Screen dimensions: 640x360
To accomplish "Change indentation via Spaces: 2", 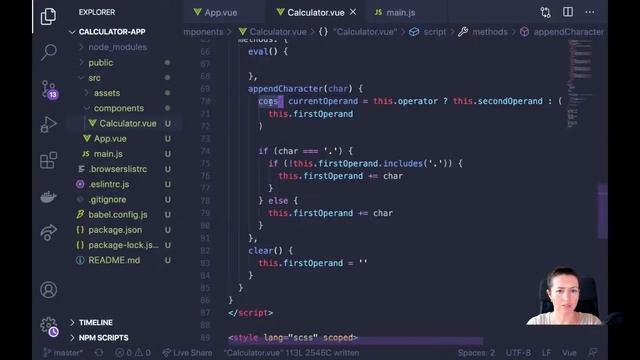I will pyautogui.click(x=476, y=353).
